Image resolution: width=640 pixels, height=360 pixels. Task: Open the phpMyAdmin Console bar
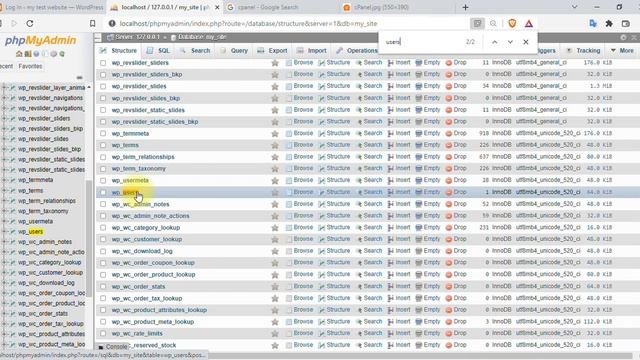click(x=113, y=347)
